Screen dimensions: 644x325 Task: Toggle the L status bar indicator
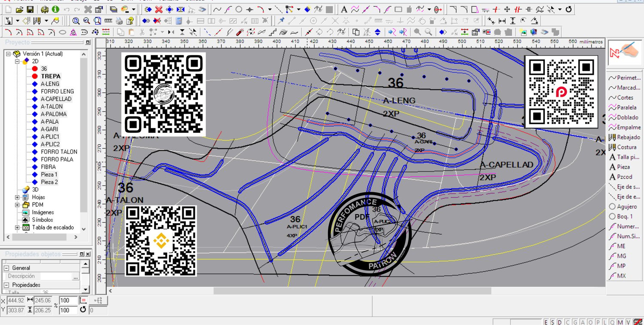tap(605, 322)
